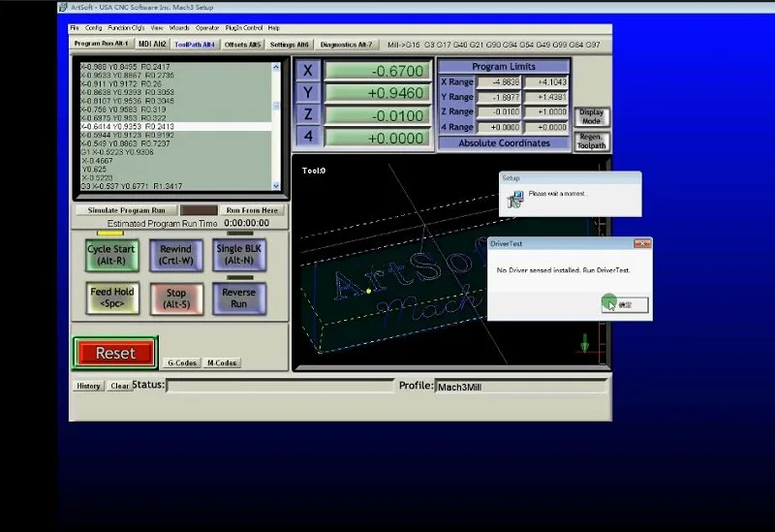Click the Y DRO value +0.9460
The height and width of the screenshot is (532, 775).
[378, 93]
